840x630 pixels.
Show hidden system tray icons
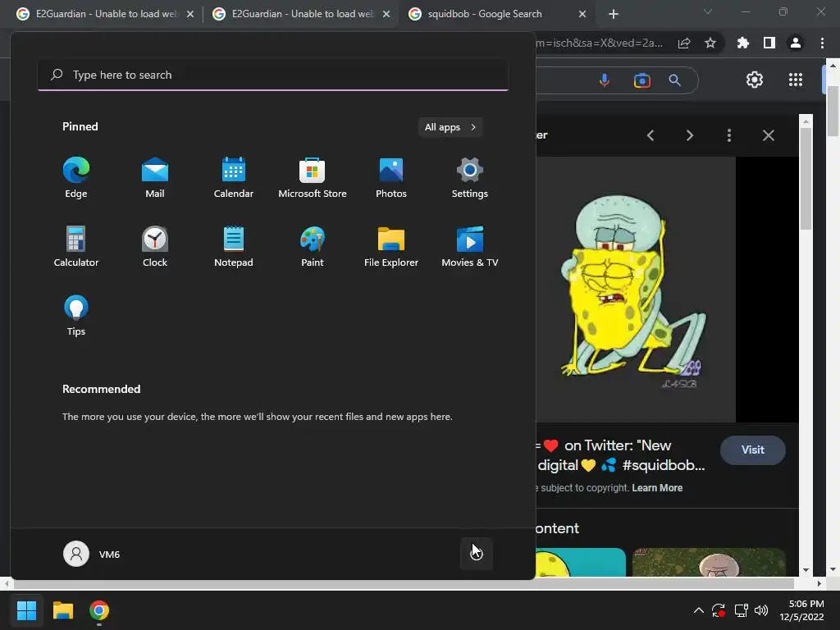(x=699, y=610)
